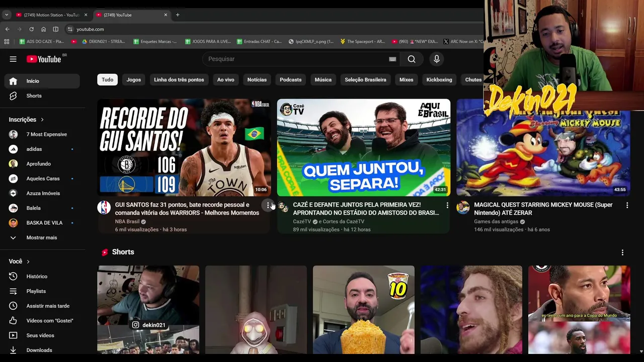Open Azuza Imóveis subscription
This screenshot has height=362, width=644.
pos(42,193)
